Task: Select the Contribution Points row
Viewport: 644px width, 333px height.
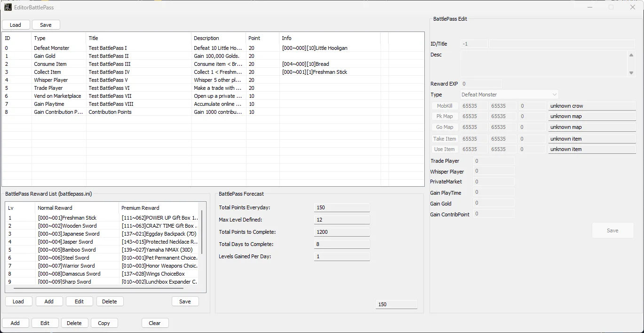Action: [213, 112]
